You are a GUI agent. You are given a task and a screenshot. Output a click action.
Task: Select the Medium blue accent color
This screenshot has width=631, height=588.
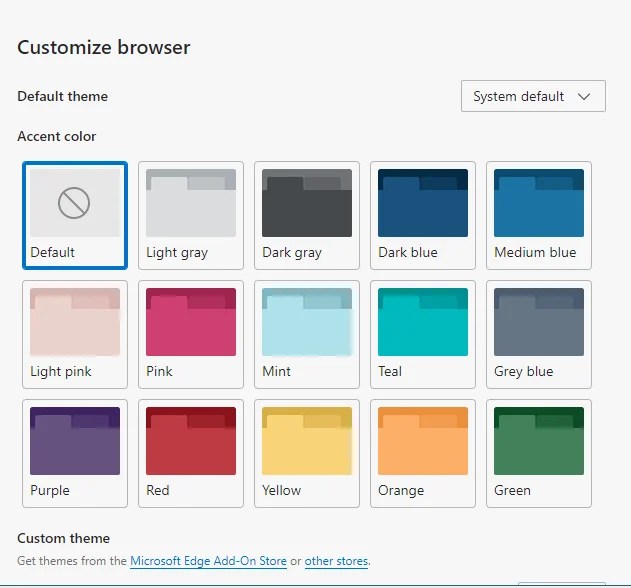(538, 215)
